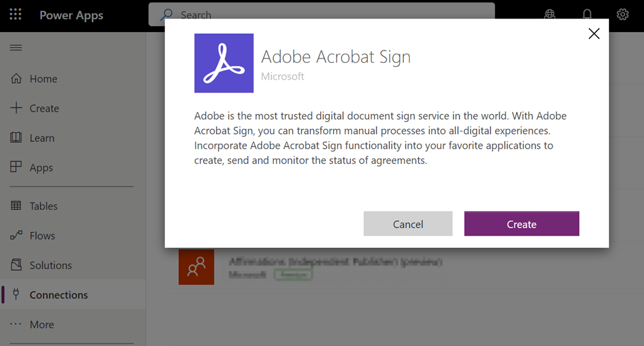This screenshot has width=644, height=346.
Task: Click the blurred connector title behind dialog
Action: (336, 262)
